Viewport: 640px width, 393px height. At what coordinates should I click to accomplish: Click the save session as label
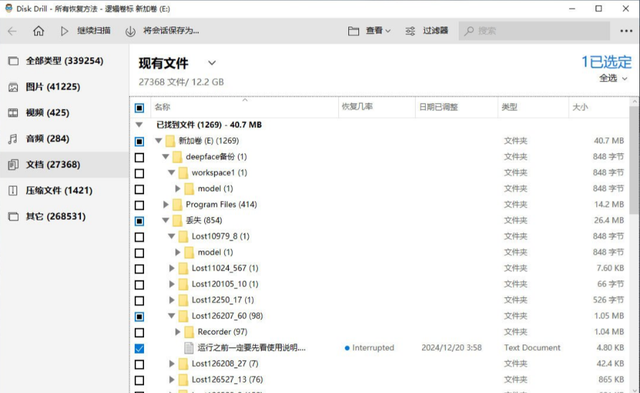click(x=171, y=31)
